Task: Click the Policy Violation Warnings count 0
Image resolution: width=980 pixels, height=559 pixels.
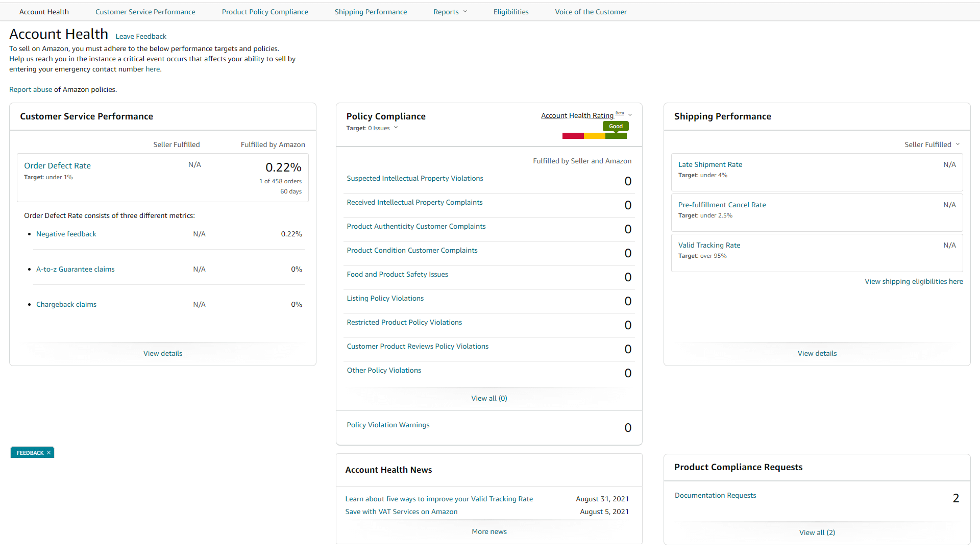Action: pos(628,428)
